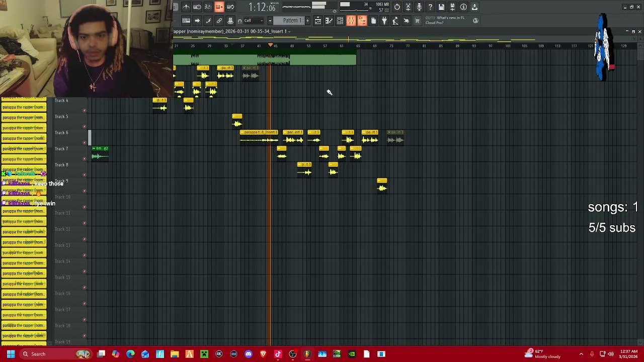Image resolution: width=644 pixels, height=362 pixels.
Task: Hide the browser with highlighted icon
Action: [x=362, y=21]
